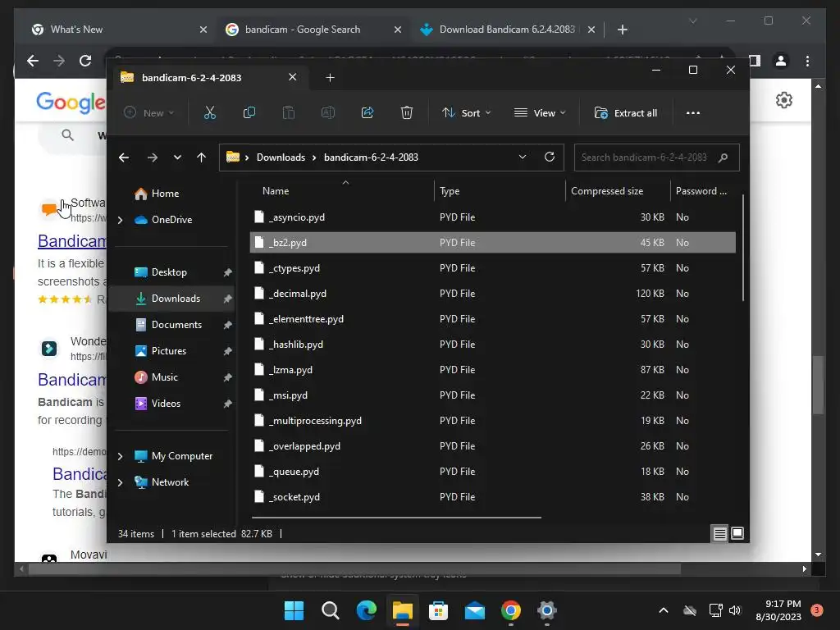Image resolution: width=840 pixels, height=630 pixels.
Task: Go back in Chrome browser
Action: pyautogui.click(x=33, y=61)
